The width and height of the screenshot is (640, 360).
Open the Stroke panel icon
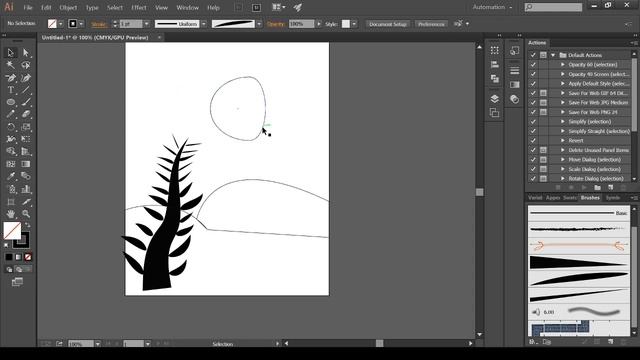click(514, 71)
